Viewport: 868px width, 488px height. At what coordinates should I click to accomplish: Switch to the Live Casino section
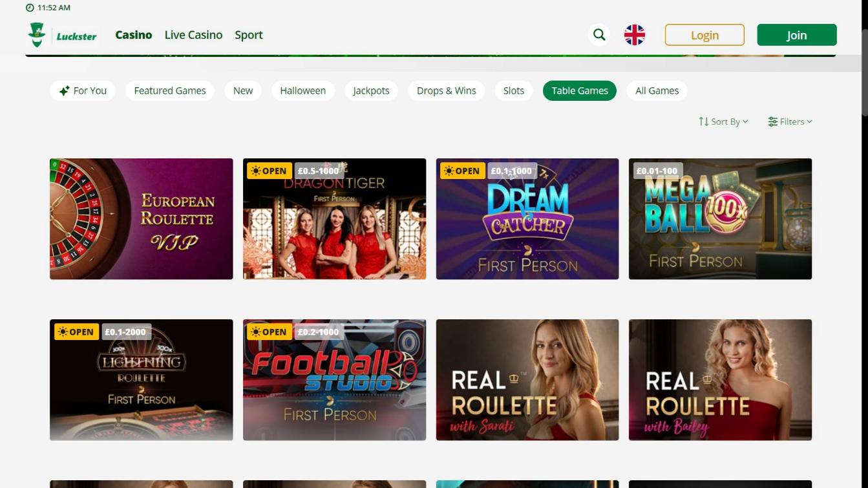(193, 35)
